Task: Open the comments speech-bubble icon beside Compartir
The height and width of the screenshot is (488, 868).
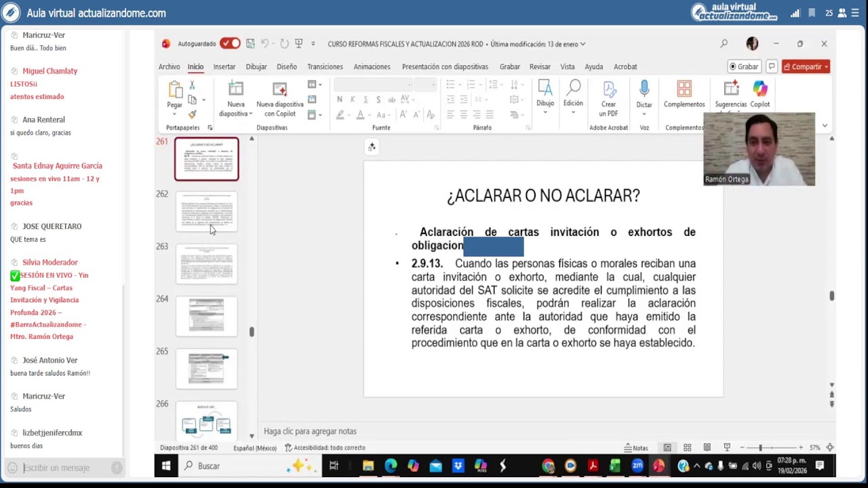Action: click(x=772, y=66)
